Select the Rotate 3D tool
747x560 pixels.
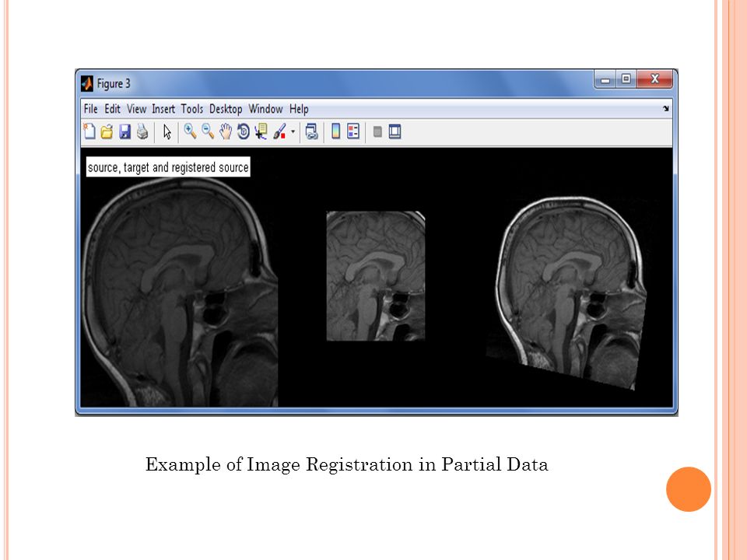pyautogui.click(x=244, y=131)
